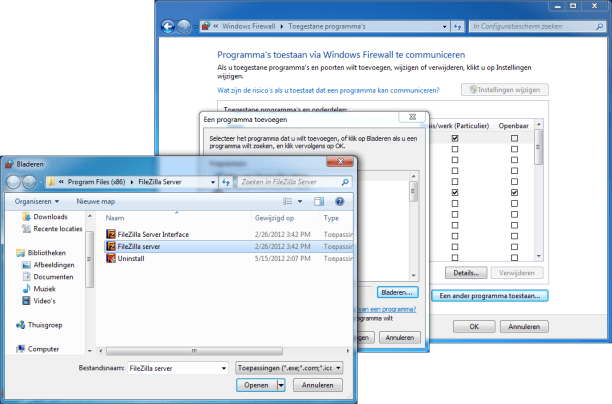612x404 pixels.
Task: Open the Organiseren dropdown menu
Action: [x=37, y=201]
